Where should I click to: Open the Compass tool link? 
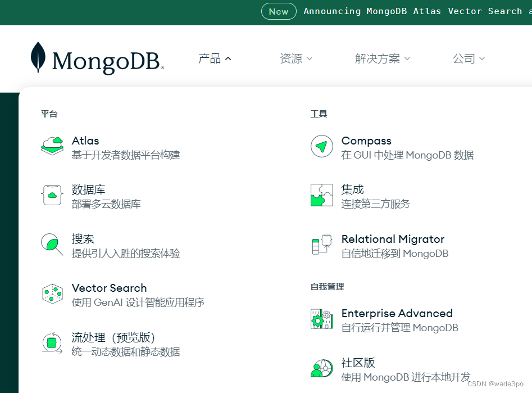(366, 141)
